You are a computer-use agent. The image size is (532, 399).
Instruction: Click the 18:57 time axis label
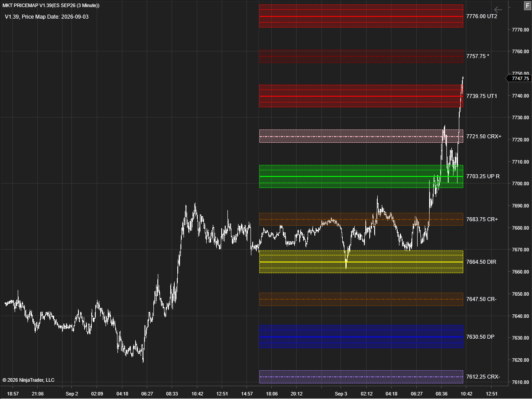tap(13, 394)
